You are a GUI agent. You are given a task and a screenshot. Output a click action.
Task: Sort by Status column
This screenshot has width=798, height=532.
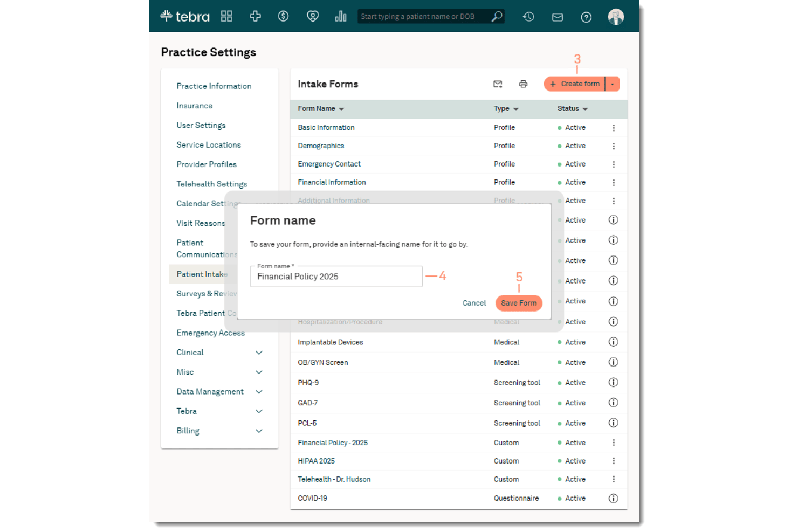[x=572, y=109]
